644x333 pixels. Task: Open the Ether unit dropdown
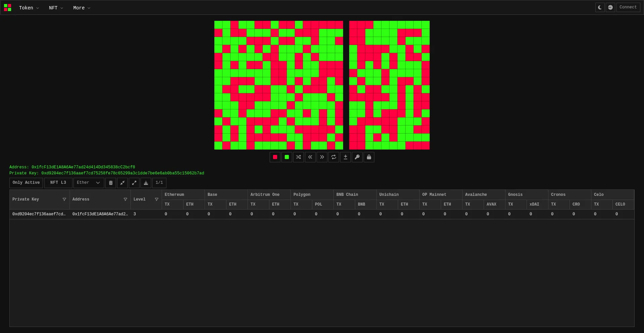coord(89,183)
